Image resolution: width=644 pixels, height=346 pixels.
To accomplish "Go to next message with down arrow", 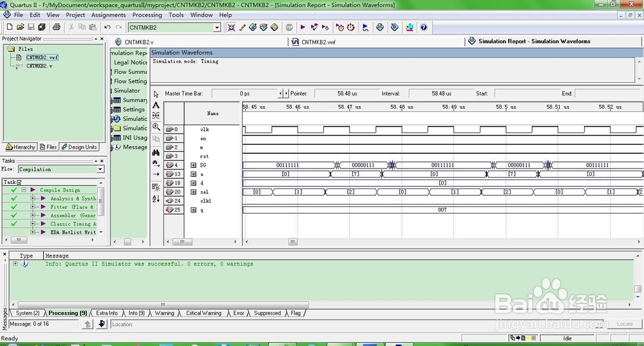I will pos(102,324).
